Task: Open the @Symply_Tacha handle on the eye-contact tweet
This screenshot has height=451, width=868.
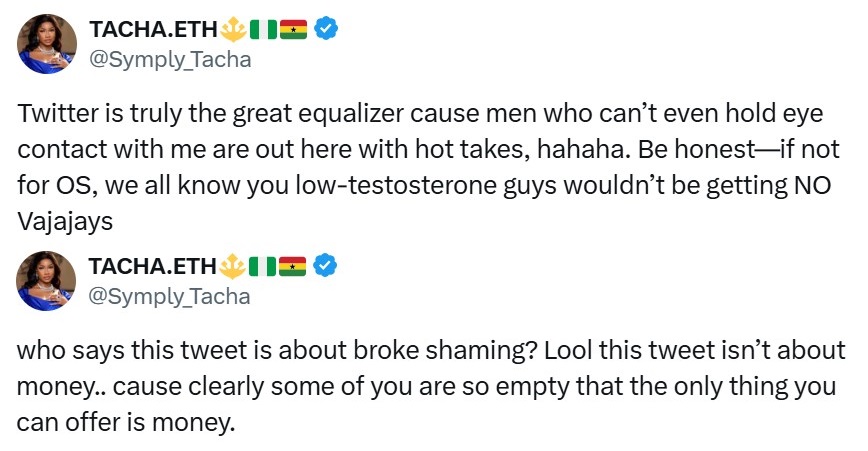Action: click(170, 60)
